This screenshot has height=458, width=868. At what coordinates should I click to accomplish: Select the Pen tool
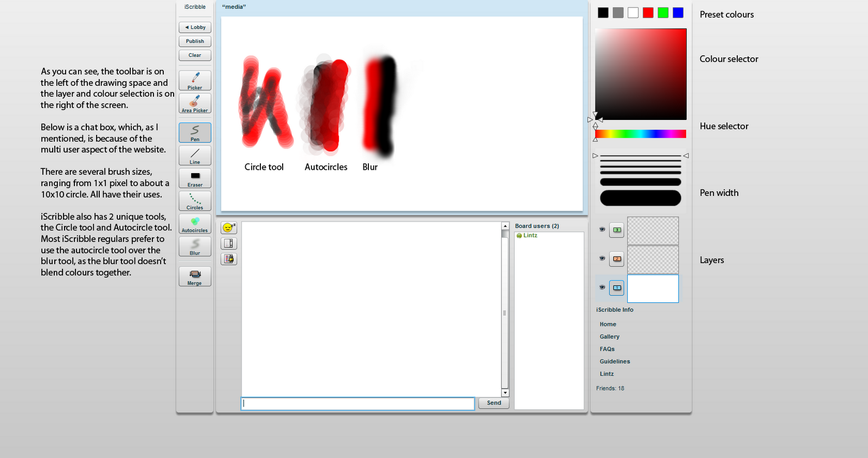point(195,132)
